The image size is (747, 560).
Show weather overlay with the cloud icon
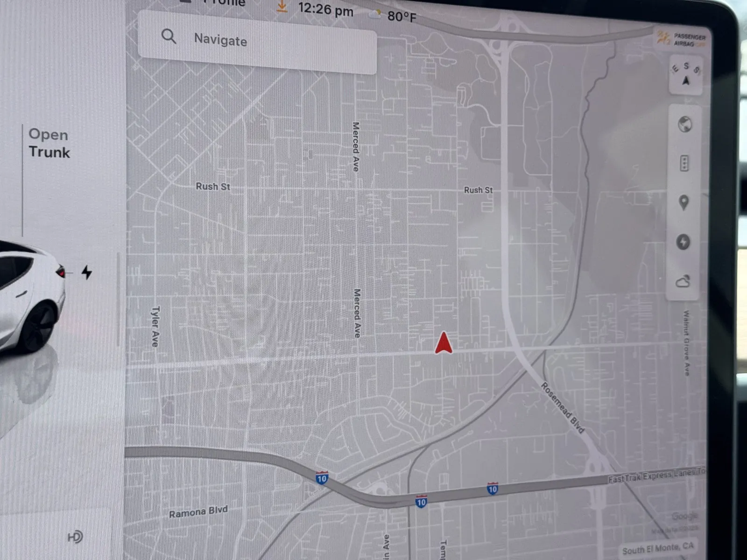tap(683, 281)
